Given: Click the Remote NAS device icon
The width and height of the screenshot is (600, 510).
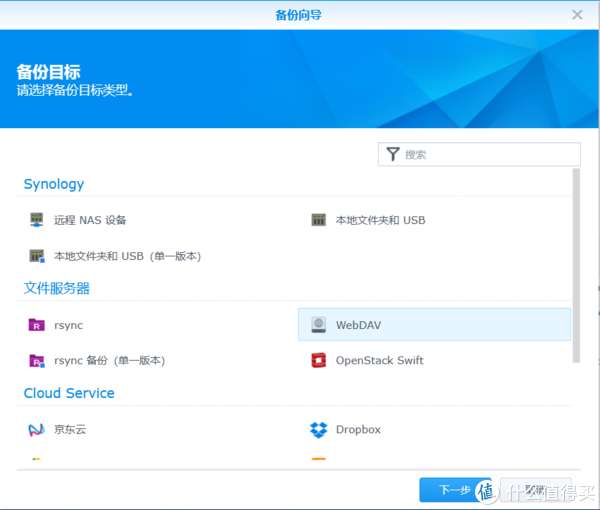Looking at the screenshot, I should pos(37,220).
